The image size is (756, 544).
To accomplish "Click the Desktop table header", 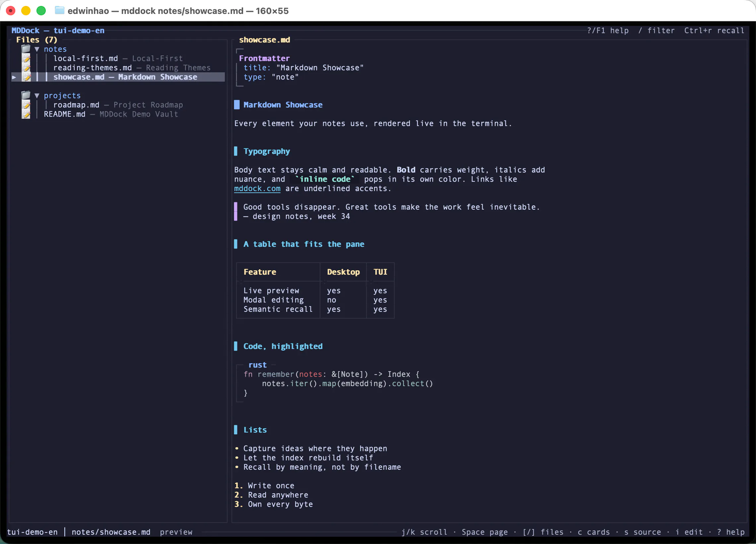I will click(343, 272).
